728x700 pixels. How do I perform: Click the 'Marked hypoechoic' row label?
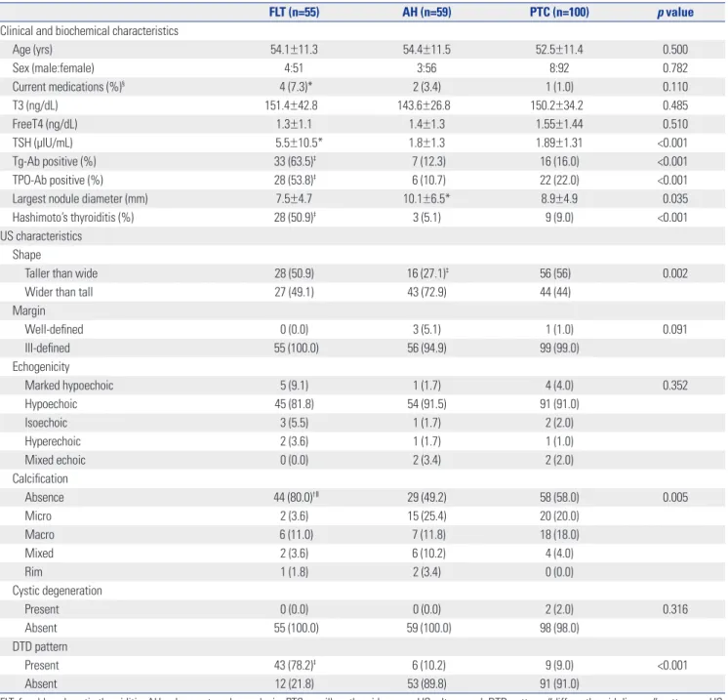(68, 385)
